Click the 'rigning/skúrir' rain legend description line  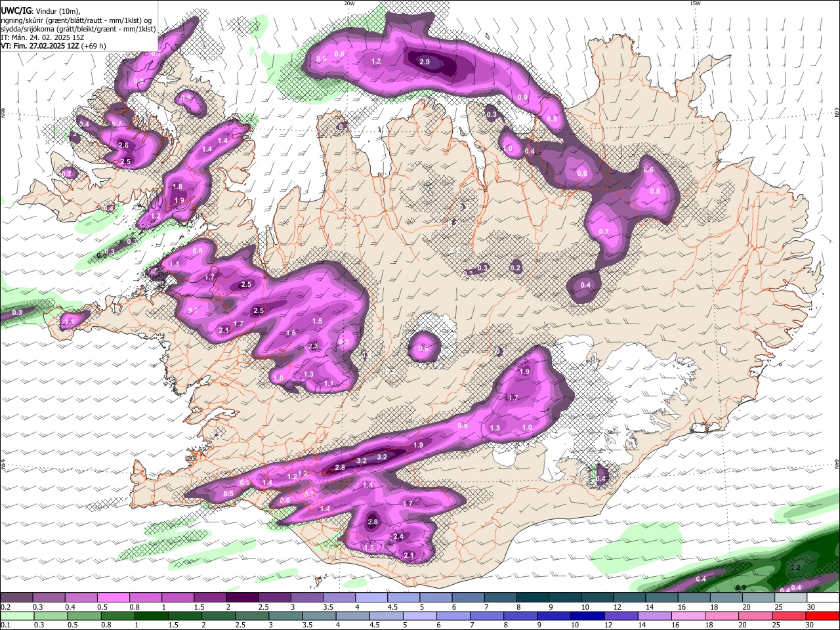tap(75, 20)
